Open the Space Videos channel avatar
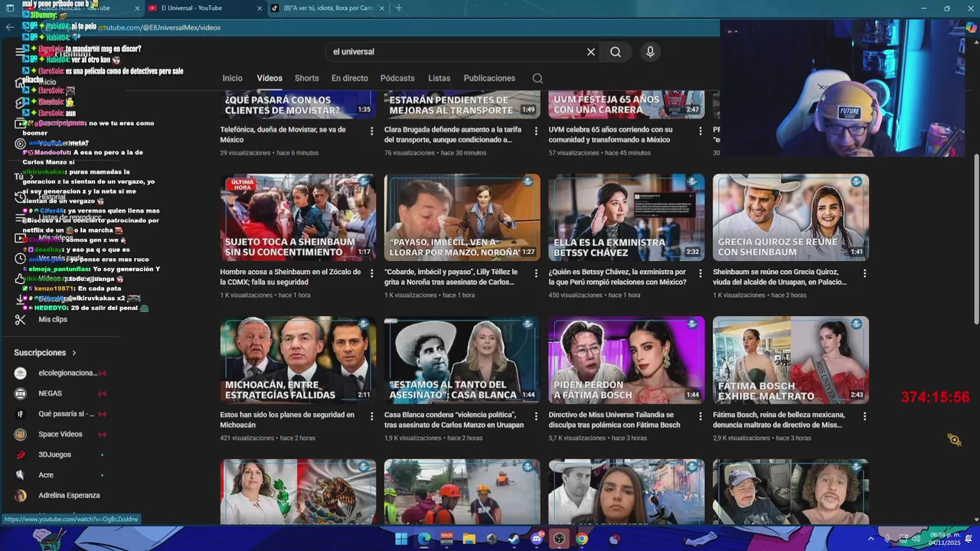 21,434
